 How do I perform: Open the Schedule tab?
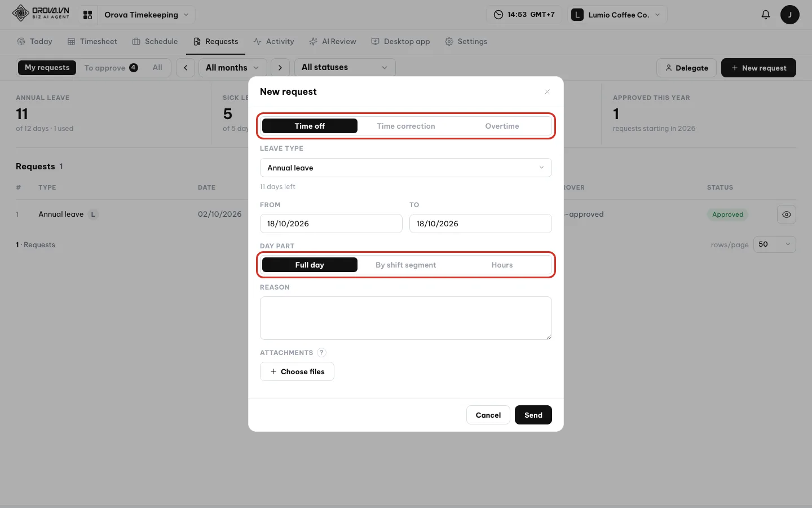pos(155,42)
